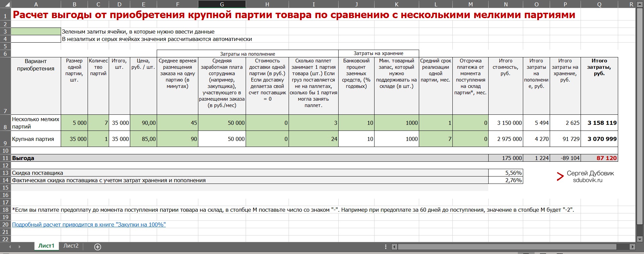Viewport: 644px width, 254px height.
Task: Click the horizontal scrollbar right arrow
Action: (632, 247)
